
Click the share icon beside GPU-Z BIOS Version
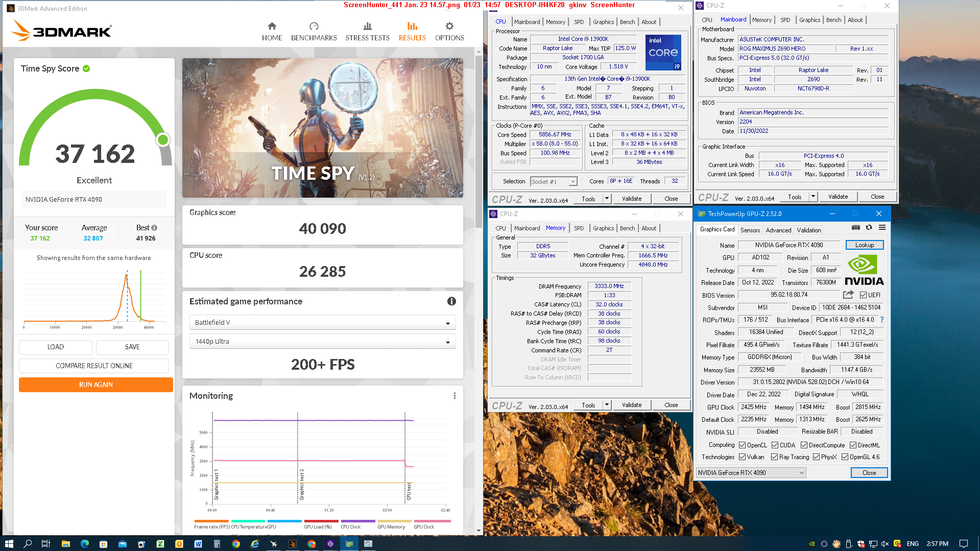[848, 295]
